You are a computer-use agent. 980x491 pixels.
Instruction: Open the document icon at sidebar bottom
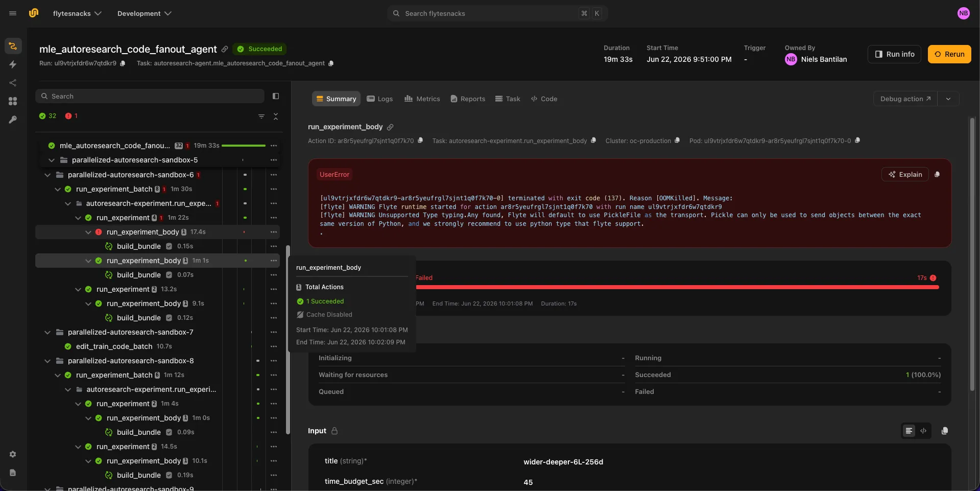click(x=13, y=473)
